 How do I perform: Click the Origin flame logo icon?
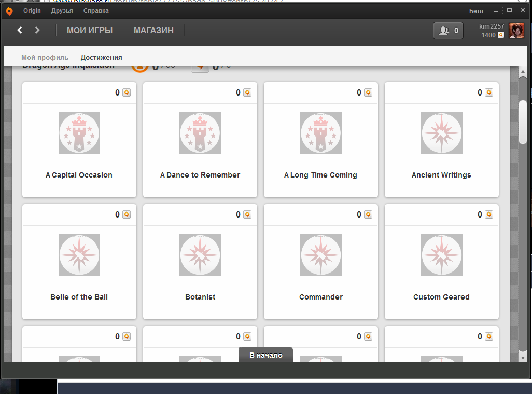pyautogui.click(x=9, y=11)
